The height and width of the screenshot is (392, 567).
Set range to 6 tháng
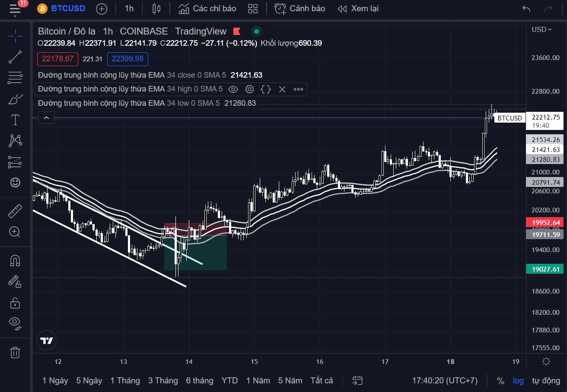(200, 380)
